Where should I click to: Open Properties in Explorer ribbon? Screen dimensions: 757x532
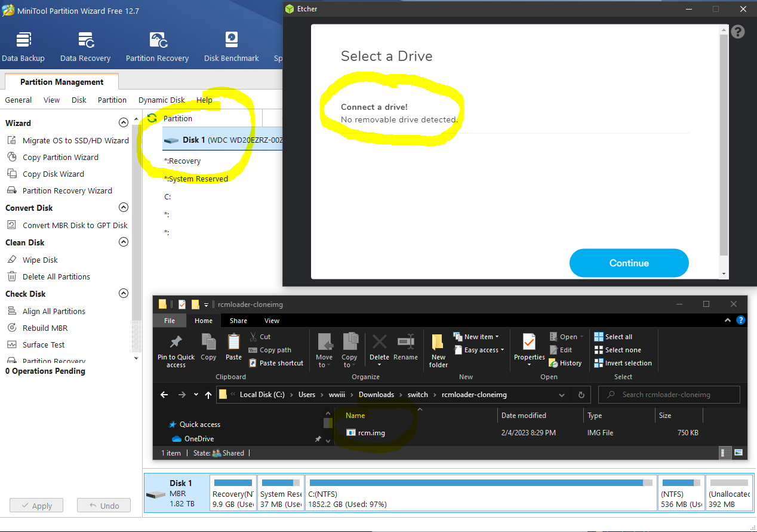[x=530, y=351]
